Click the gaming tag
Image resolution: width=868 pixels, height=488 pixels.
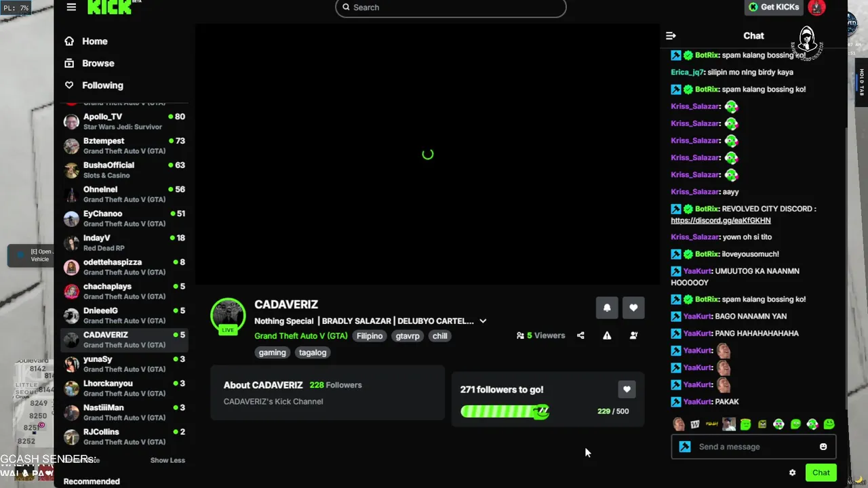(272, 352)
